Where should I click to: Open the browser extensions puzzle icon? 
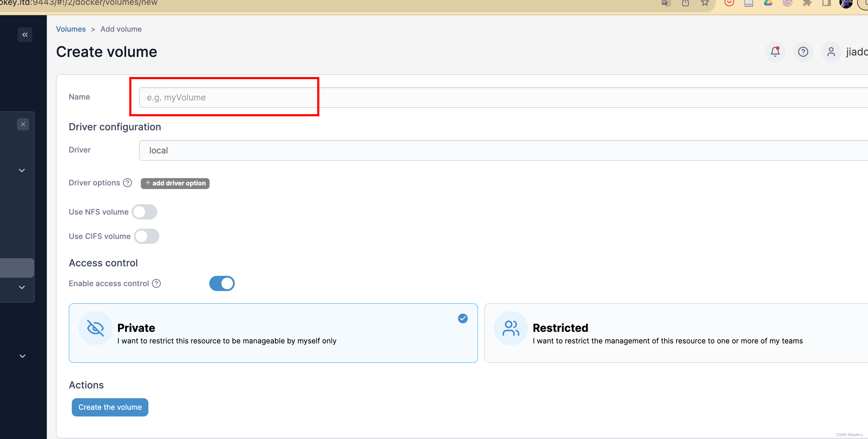(807, 3)
